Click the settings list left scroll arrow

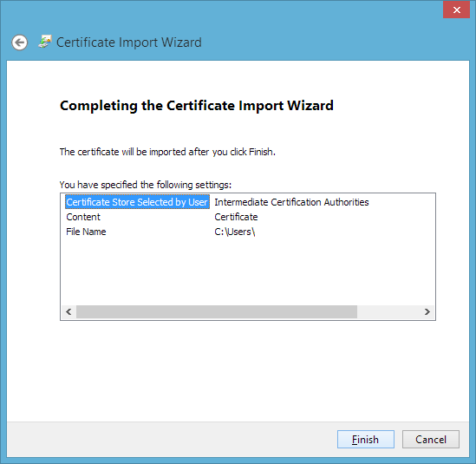tap(68, 311)
